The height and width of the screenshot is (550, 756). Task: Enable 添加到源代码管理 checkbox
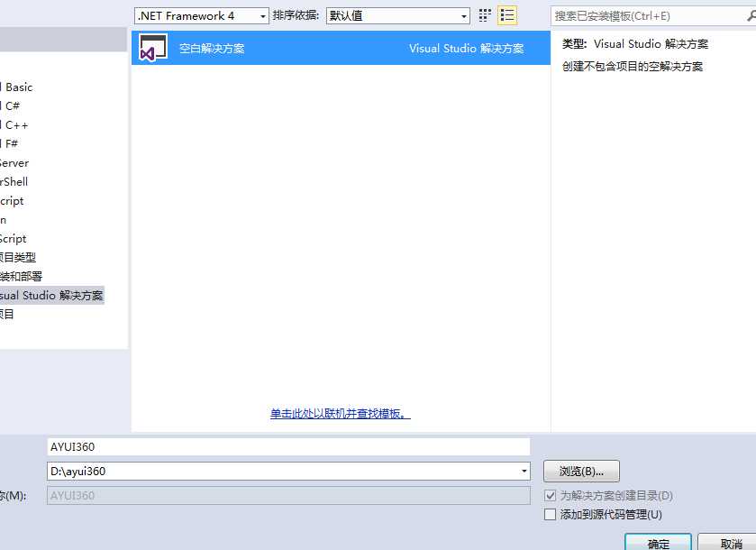point(551,514)
